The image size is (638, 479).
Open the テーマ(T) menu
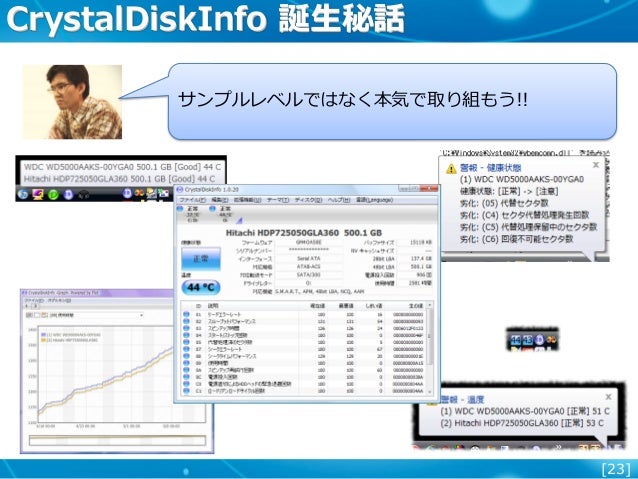coord(278,200)
